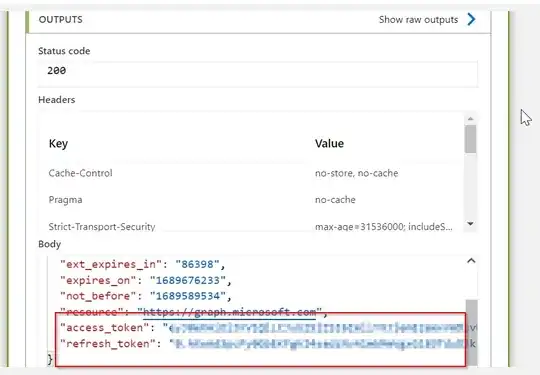
Task: Click the OUTPUTS section header
Action: [61, 20]
